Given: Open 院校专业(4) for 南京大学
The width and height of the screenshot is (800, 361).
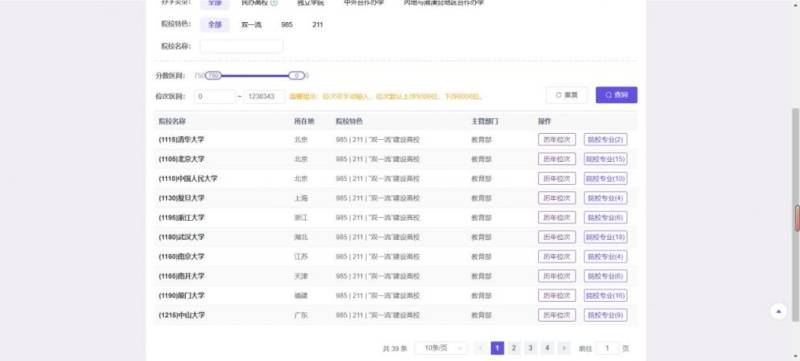Looking at the screenshot, I should click(x=606, y=256).
